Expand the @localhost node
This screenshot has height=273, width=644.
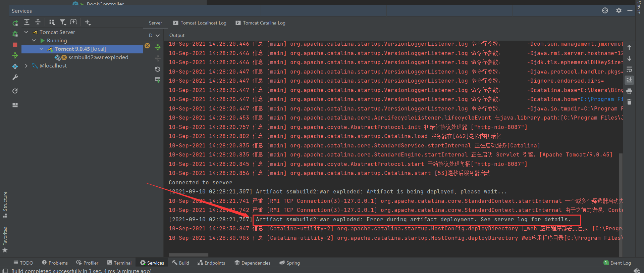tap(26, 66)
